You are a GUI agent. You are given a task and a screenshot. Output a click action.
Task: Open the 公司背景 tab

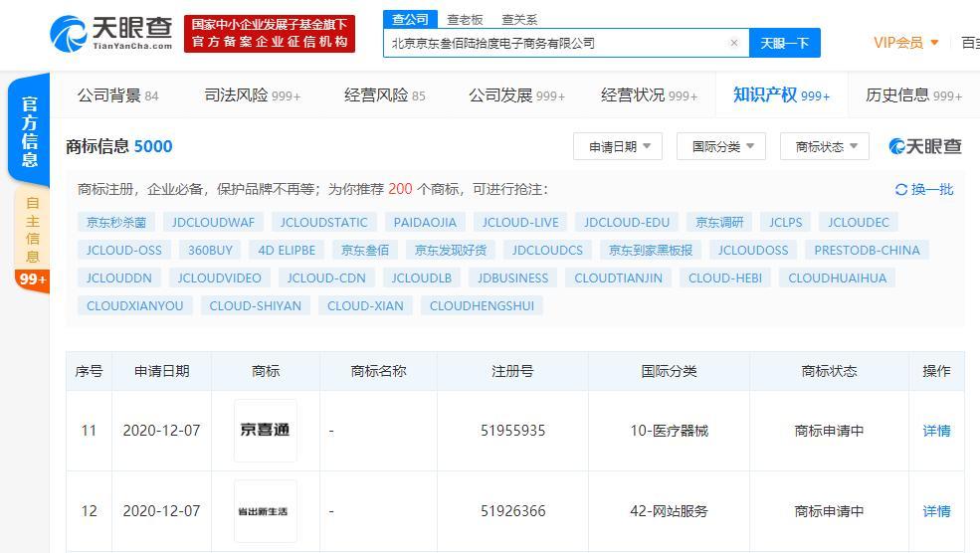click(117, 94)
